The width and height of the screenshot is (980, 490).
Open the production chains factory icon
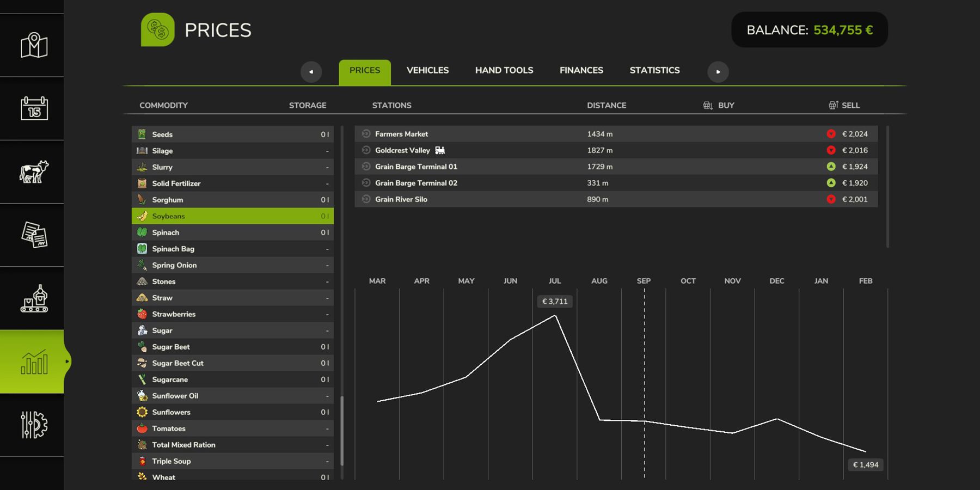point(34,298)
